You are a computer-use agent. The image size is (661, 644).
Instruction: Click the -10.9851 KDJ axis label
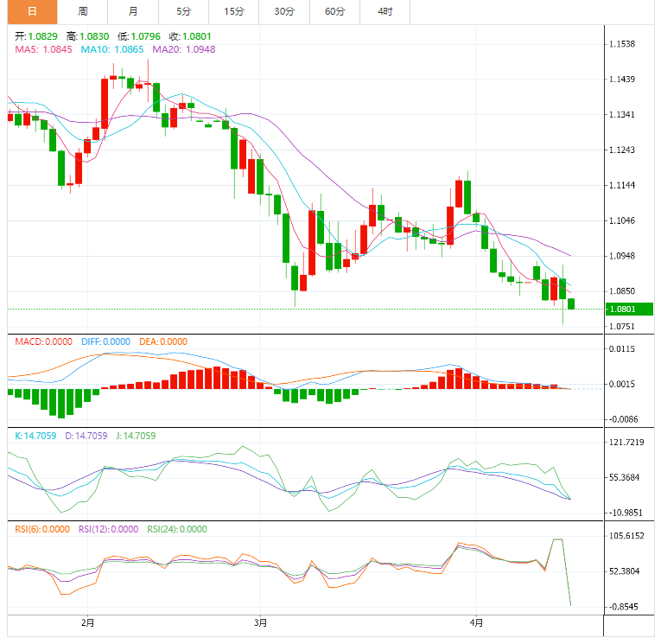[626, 513]
